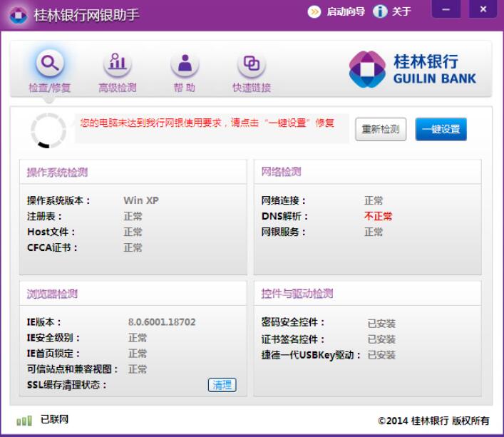Click the 捷德一代USBKey驱动 label

pyautogui.click(x=311, y=355)
